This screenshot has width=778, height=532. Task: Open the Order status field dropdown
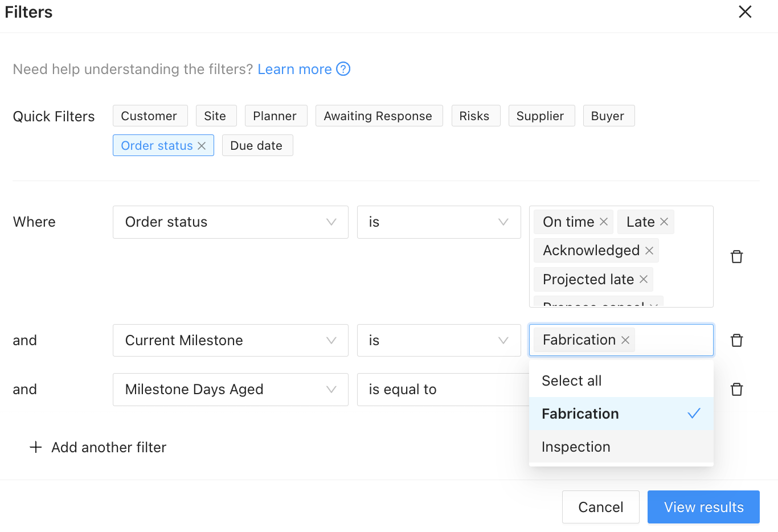[x=231, y=222]
